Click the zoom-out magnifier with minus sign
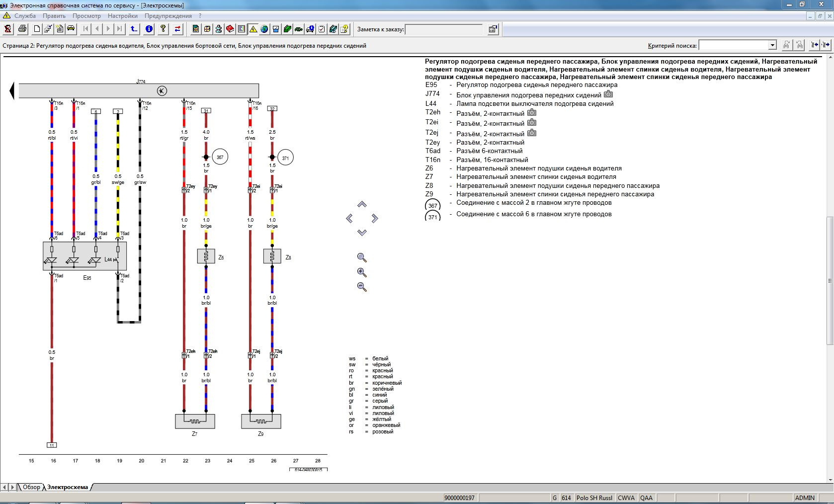Viewport: 834px width, 504px height. [x=362, y=287]
